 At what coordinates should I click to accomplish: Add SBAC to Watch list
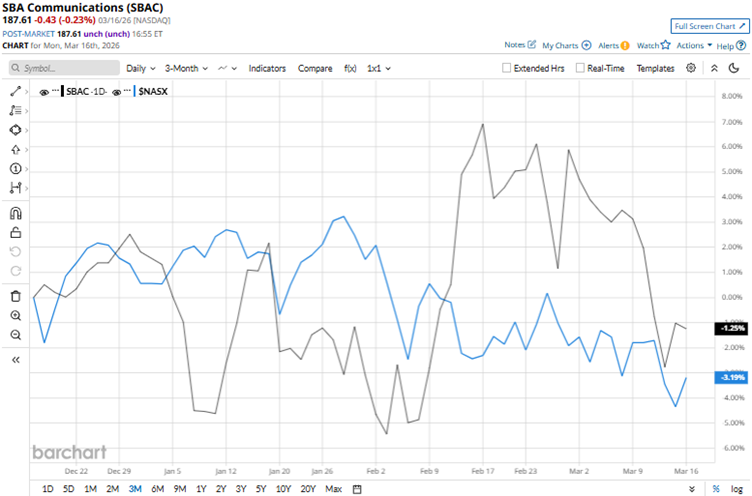coord(653,45)
